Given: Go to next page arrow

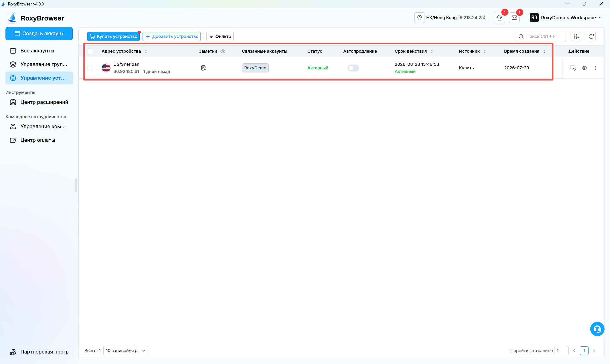Looking at the screenshot, I should (594, 350).
